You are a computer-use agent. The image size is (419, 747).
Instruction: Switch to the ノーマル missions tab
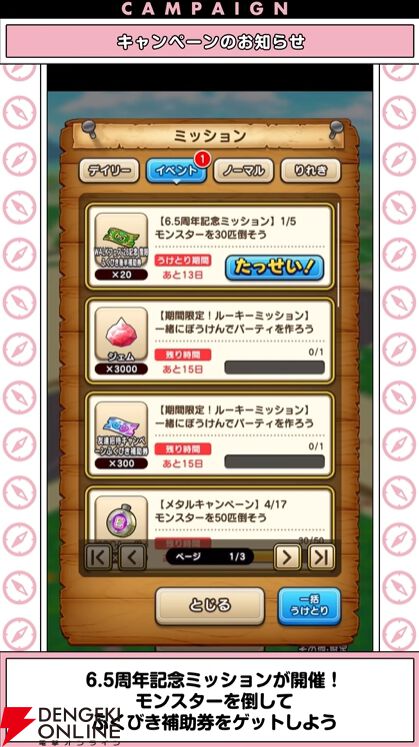point(243,171)
